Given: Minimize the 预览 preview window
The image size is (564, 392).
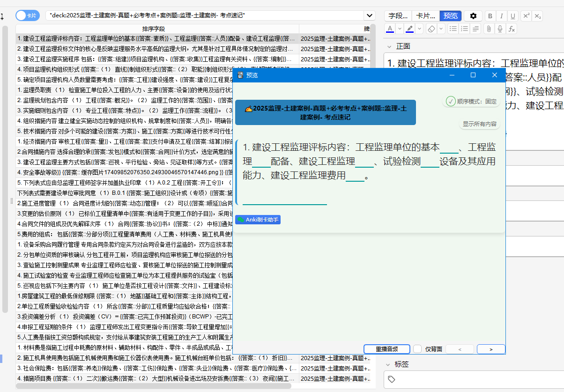Looking at the screenshot, I should click(x=453, y=75).
